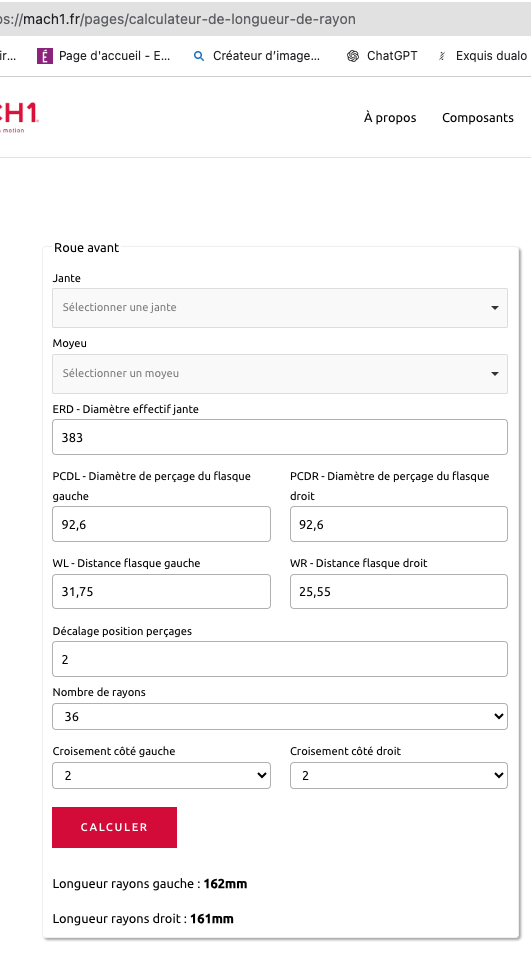Open the Composants menu item
Screen dimensions: 531x963
478,117
